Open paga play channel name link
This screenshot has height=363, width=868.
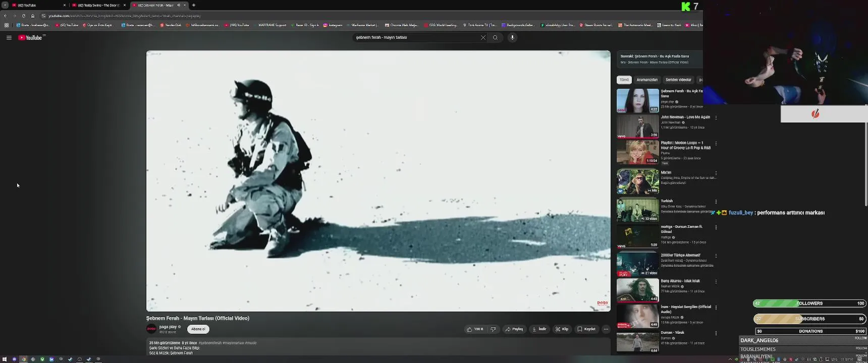coord(168,327)
